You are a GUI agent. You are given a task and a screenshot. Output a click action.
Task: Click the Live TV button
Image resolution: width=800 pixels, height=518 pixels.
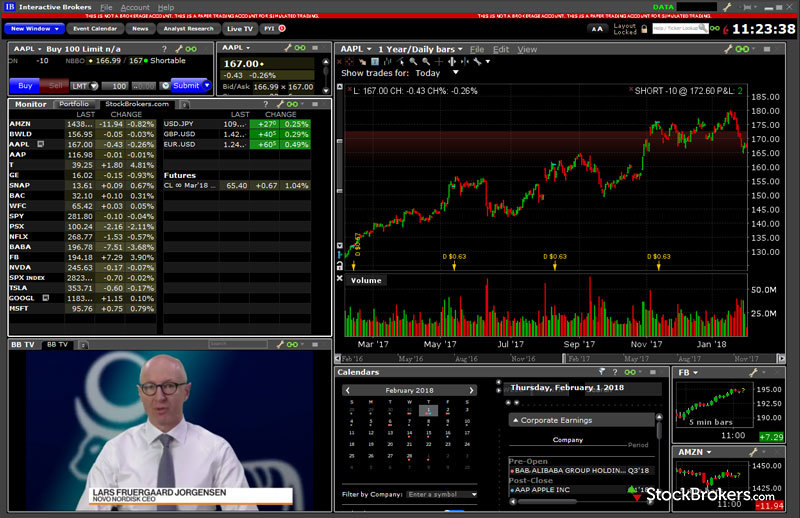240,29
